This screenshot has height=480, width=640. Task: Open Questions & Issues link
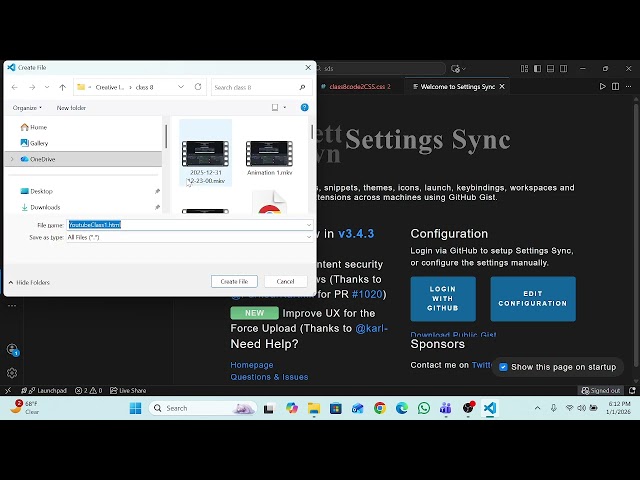pyautogui.click(x=269, y=377)
